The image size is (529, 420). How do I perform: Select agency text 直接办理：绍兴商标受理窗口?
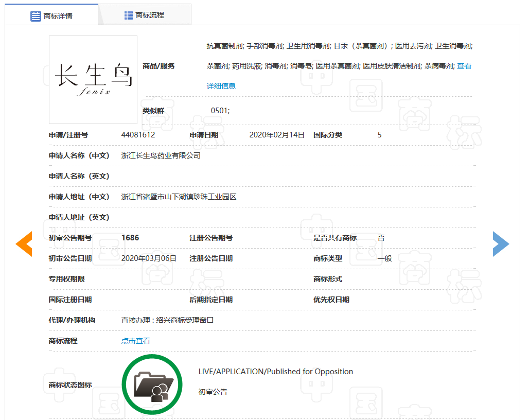coord(167,320)
